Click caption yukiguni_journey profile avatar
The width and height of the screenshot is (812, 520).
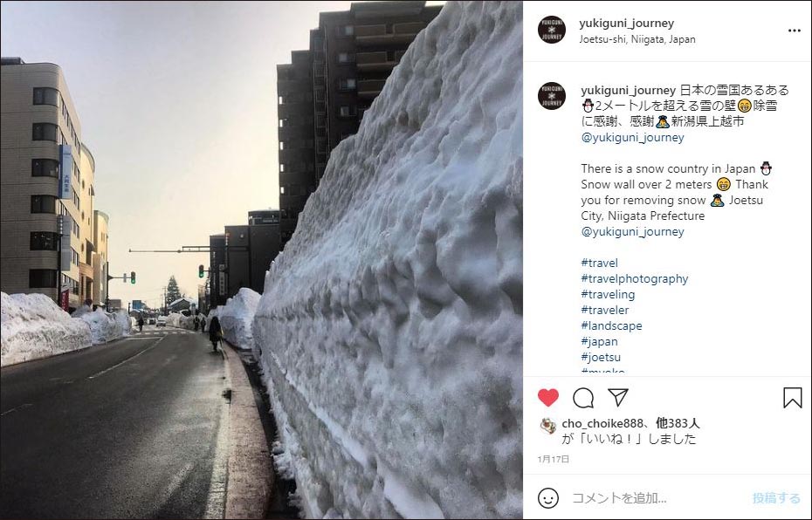tap(552, 96)
